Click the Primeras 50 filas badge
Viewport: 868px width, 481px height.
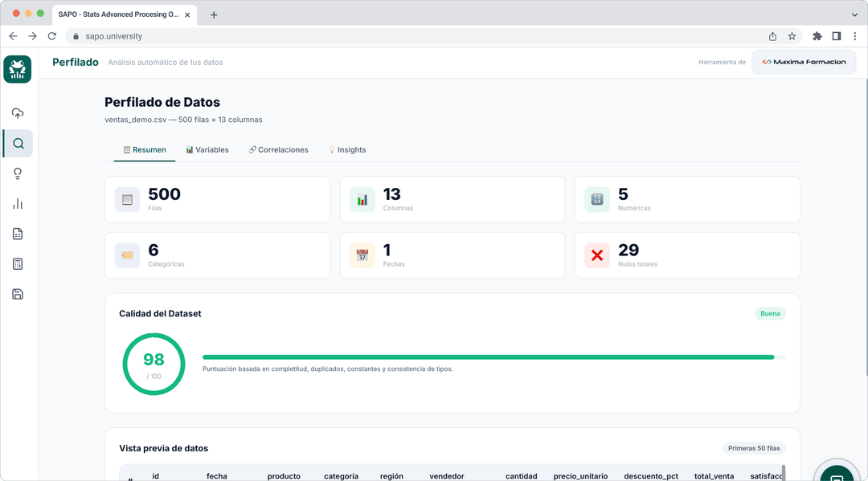pyautogui.click(x=754, y=448)
